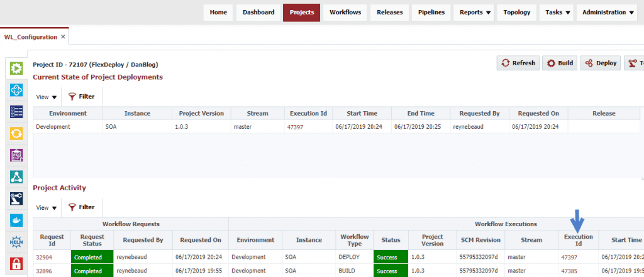Click the orange sync sidebar icon
Image resolution: width=644 pixels, height=277 pixels.
(x=17, y=133)
